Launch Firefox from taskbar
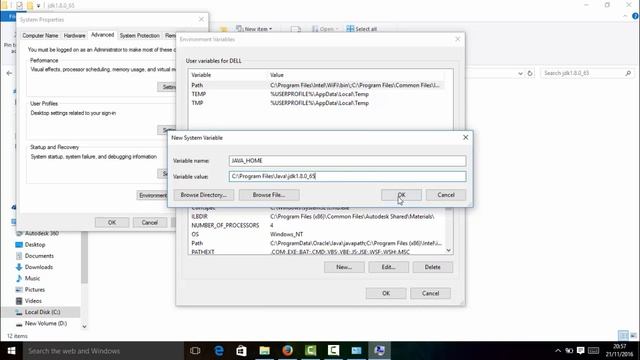 [288, 351]
